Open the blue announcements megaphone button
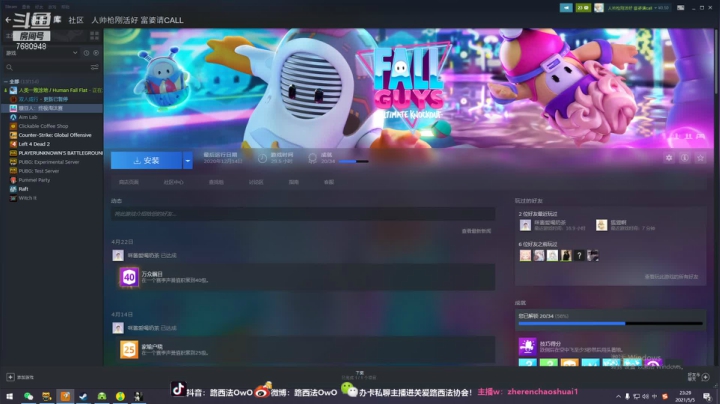 [x=566, y=8]
